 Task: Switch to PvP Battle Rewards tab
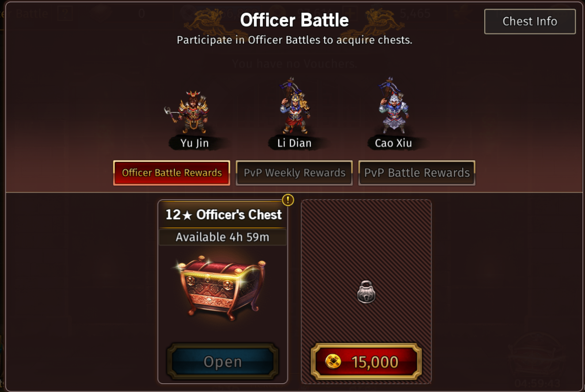pyautogui.click(x=417, y=173)
